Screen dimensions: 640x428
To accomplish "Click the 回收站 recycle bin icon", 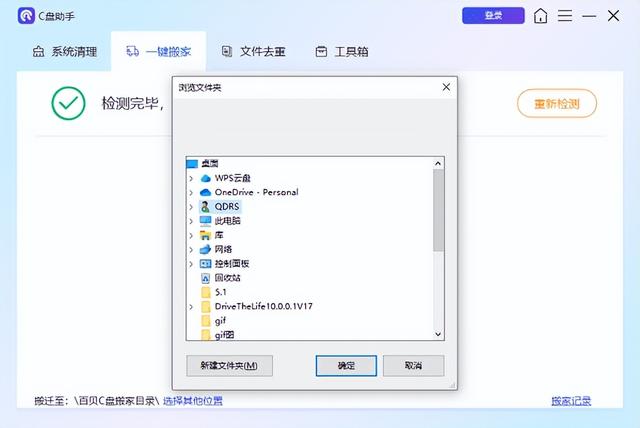I will point(206,278).
